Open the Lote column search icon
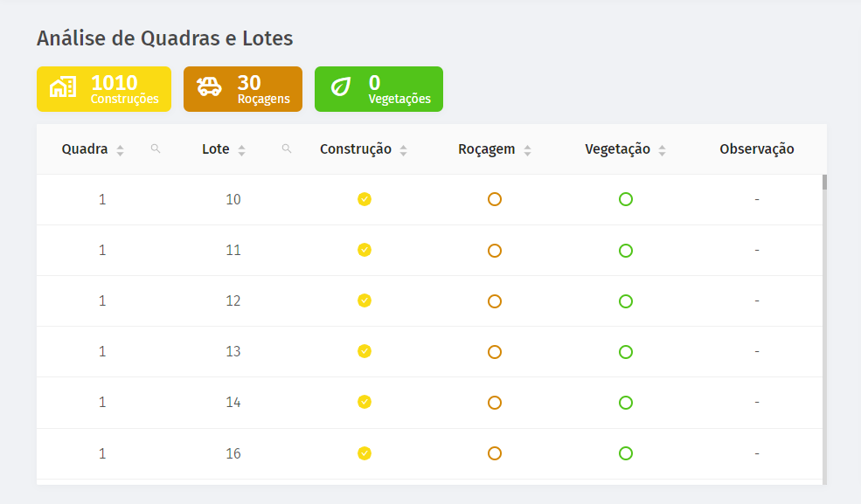The image size is (861, 504). [x=287, y=148]
